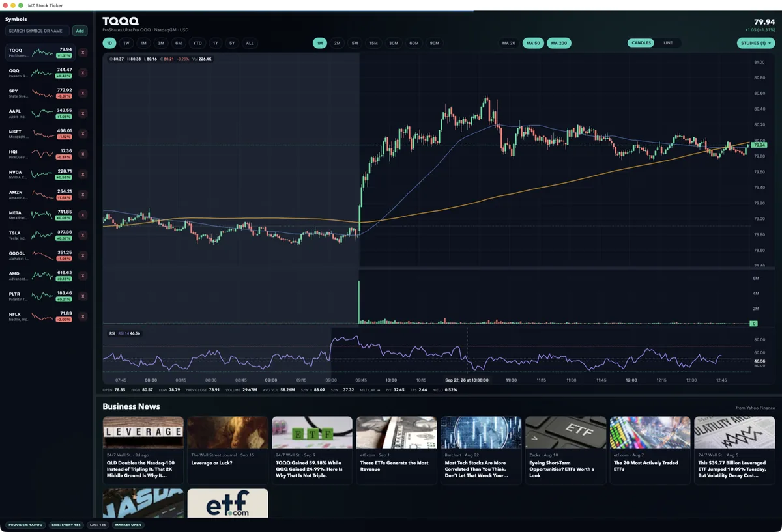Click the macOS green zoom window button
The width and height of the screenshot is (782, 532).
coord(22,5)
